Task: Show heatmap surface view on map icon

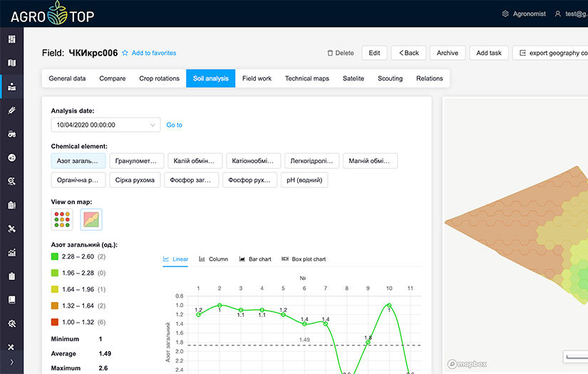Action: (91, 219)
